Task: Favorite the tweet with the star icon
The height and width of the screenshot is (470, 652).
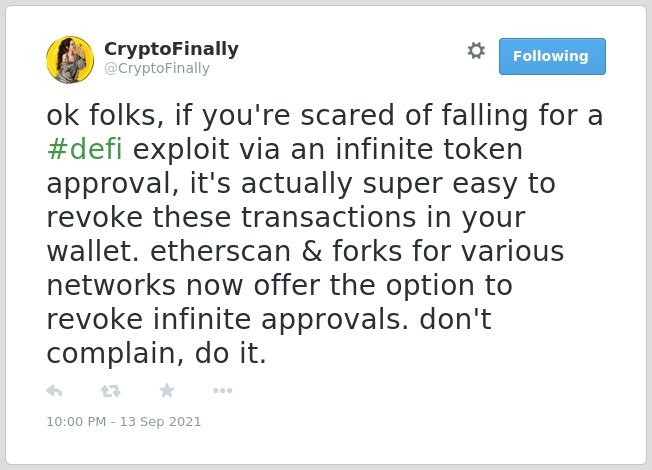Action: (x=167, y=390)
